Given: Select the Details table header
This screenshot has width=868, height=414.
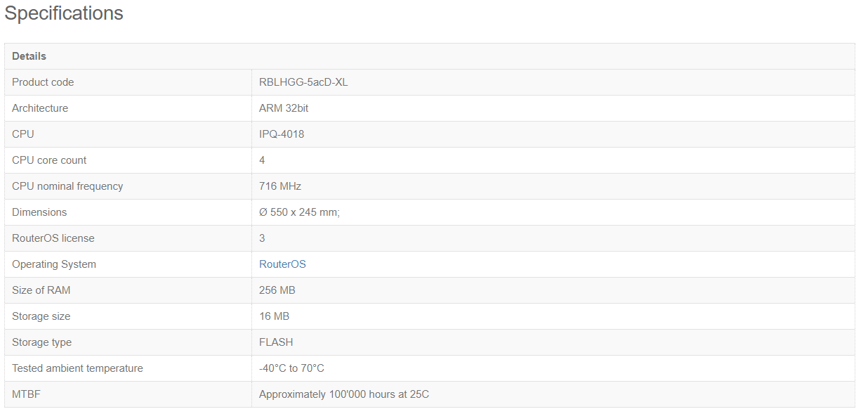Looking at the screenshot, I should (x=29, y=56).
